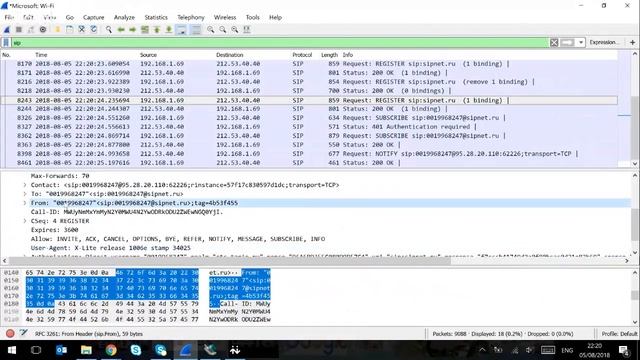640x360 pixels.
Task: Clear the display filter
Action: [554, 42]
